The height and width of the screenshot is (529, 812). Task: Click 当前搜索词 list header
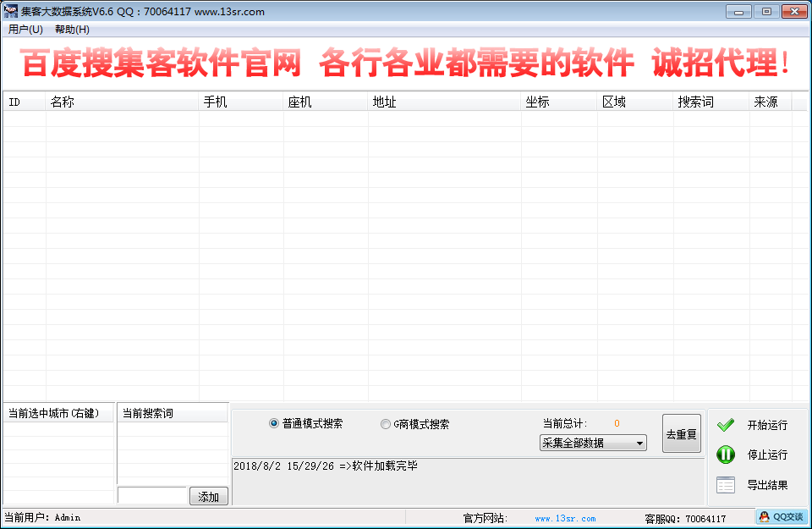click(173, 413)
